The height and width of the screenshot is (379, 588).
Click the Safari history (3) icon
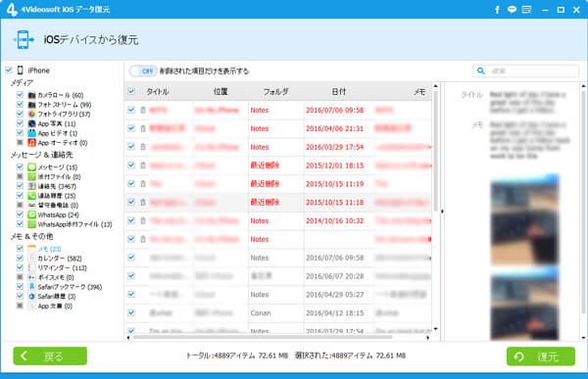coord(32,296)
